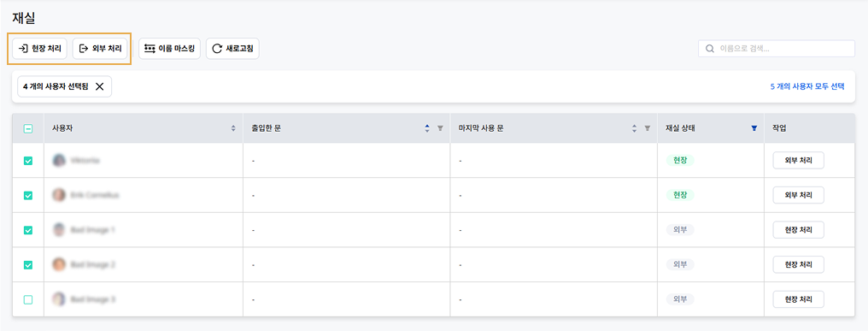Open the 출입한 문 column filter
This screenshot has width=868, height=331.
[x=440, y=128]
